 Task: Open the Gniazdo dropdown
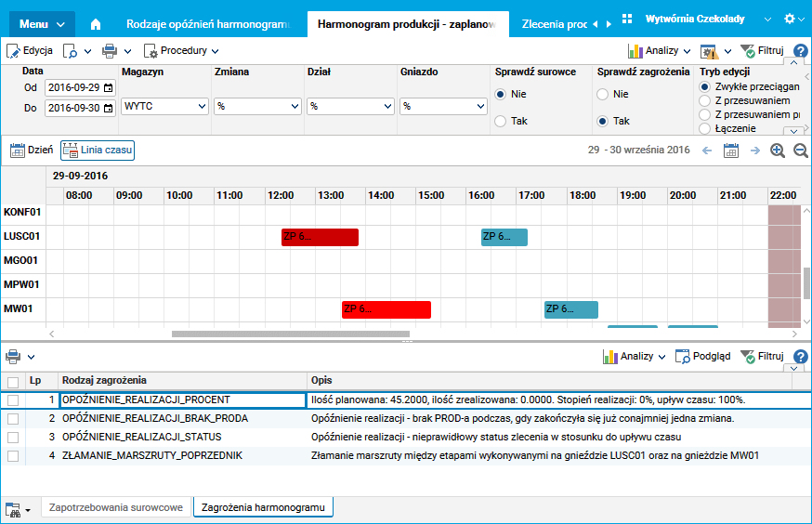tap(443, 106)
